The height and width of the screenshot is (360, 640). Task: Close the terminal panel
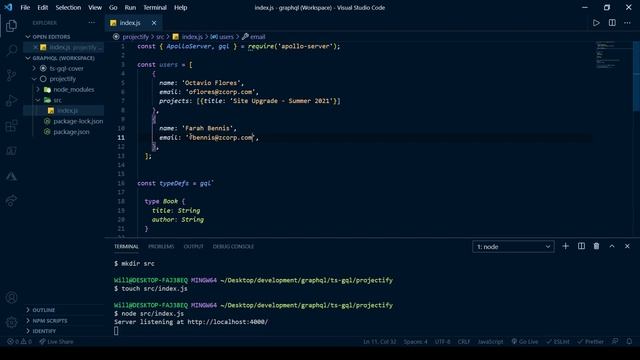(x=627, y=246)
